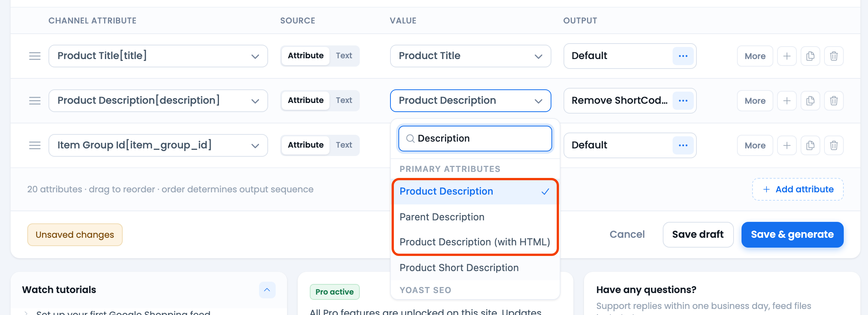Open output options dots for Item Group Id row

tap(683, 145)
